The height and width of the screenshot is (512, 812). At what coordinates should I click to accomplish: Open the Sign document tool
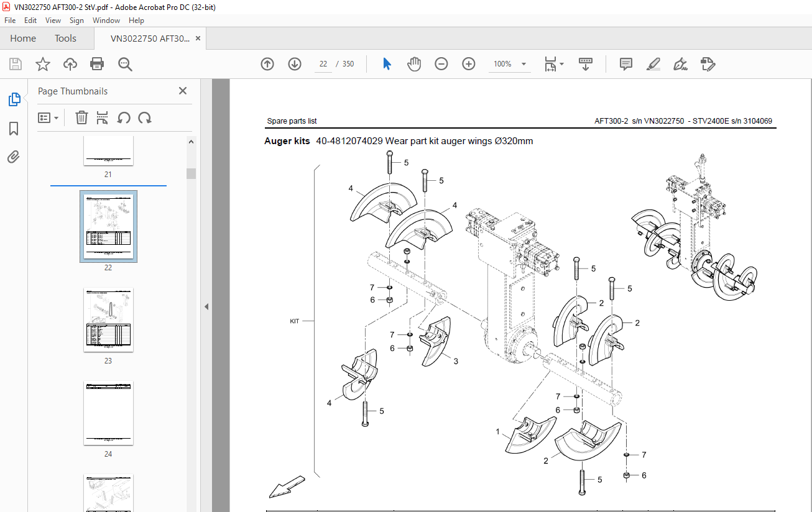point(680,64)
